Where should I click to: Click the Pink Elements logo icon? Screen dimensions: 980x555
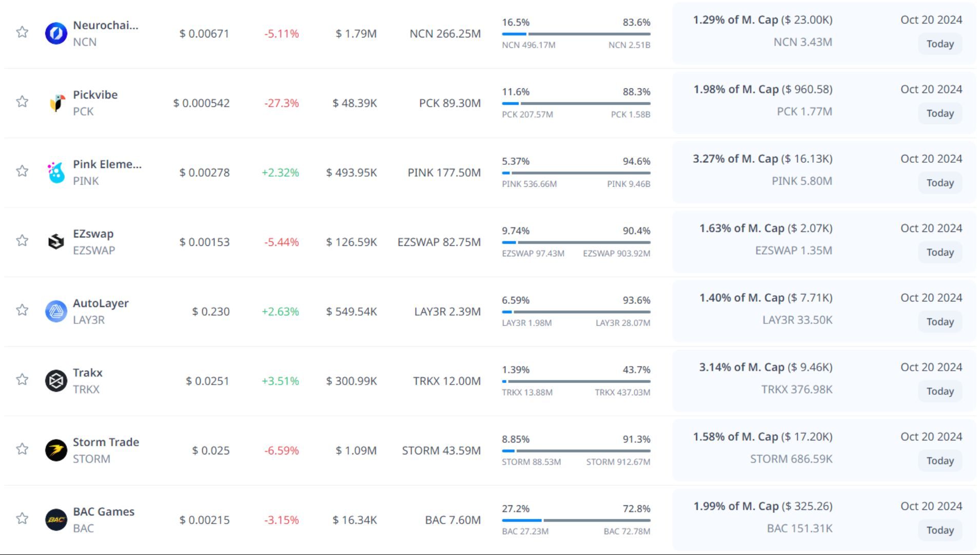56,173
